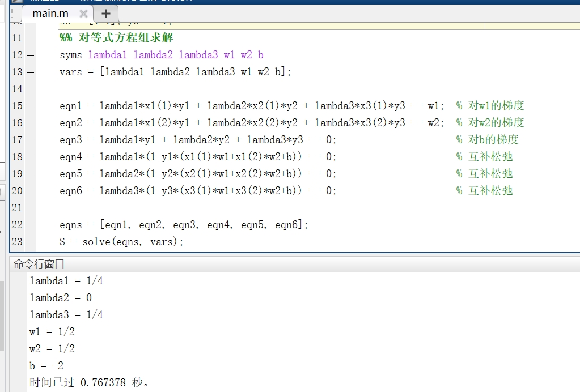Click the 命令行窗口 panel title

pos(39,264)
